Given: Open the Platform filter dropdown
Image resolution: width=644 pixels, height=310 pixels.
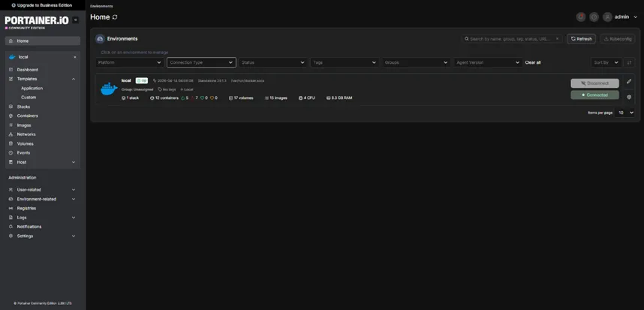Looking at the screenshot, I should 130,62.
